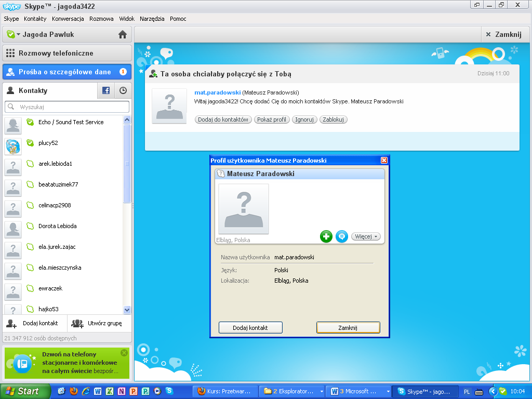
Task: Click Ignoruj button
Action: (x=304, y=119)
